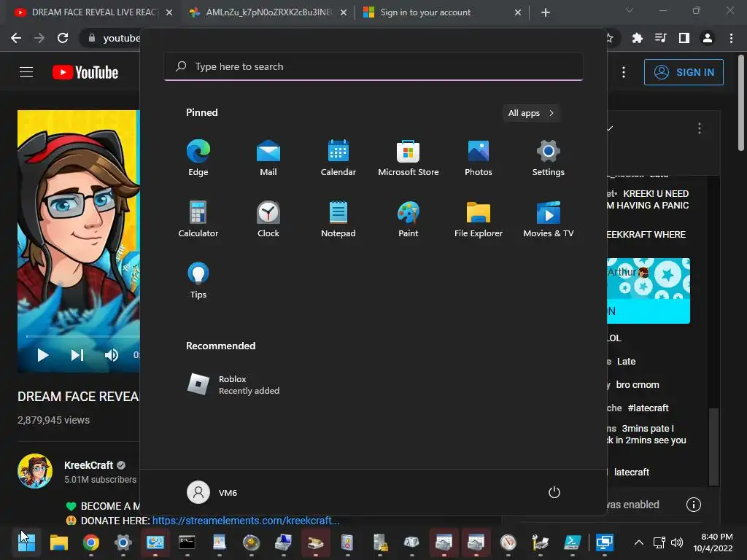747x560 pixels.
Task: Open streamelements donate link
Action: (x=246, y=521)
